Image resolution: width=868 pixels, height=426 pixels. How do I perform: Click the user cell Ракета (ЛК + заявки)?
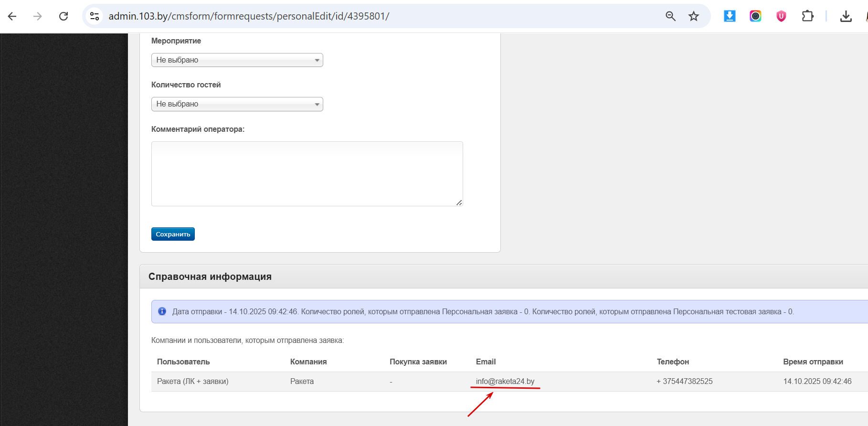pos(193,381)
